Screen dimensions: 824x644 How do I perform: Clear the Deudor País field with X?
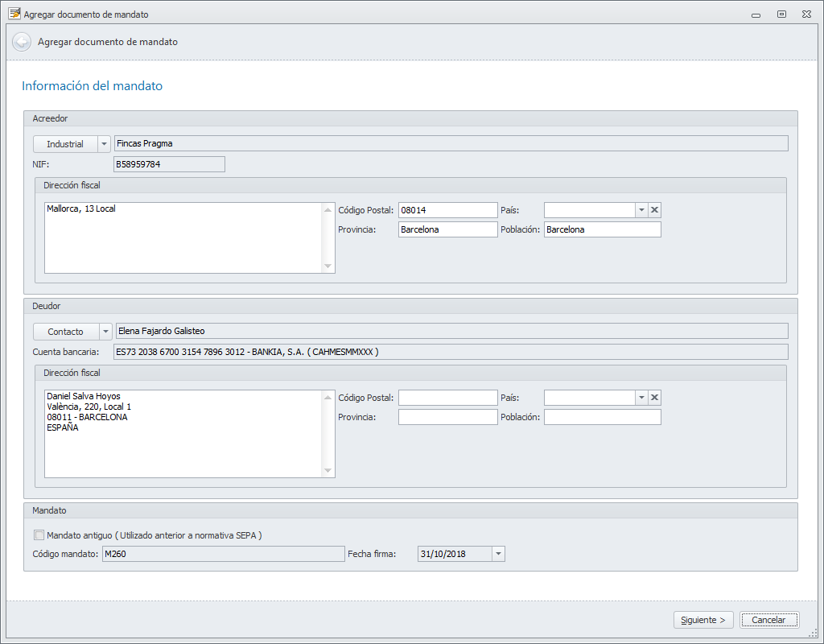click(655, 398)
